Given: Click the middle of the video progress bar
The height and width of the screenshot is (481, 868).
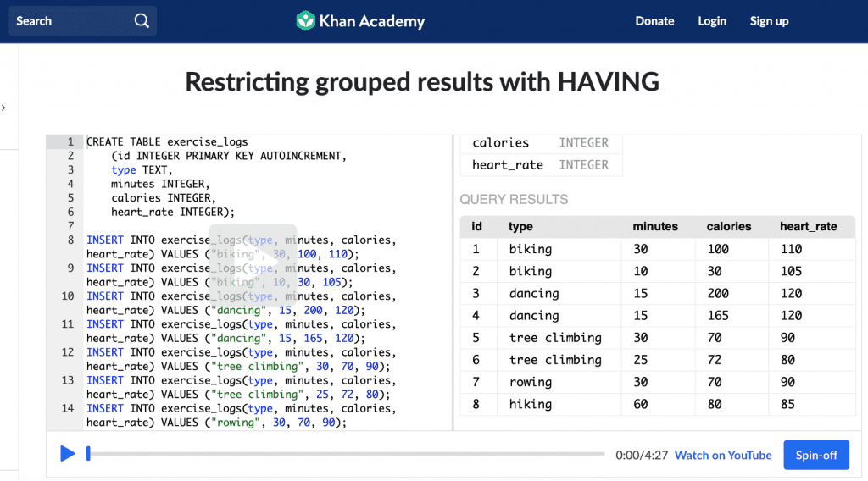Looking at the screenshot, I should (347, 454).
